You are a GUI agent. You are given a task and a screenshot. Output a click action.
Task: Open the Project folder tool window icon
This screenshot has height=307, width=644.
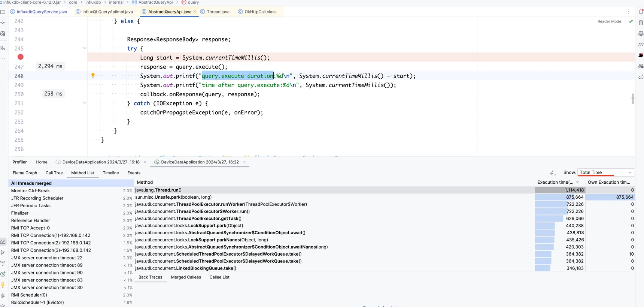[x=3, y=12]
